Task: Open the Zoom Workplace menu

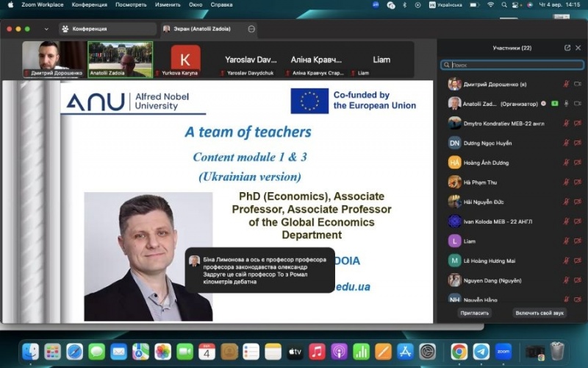Action: click(43, 5)
